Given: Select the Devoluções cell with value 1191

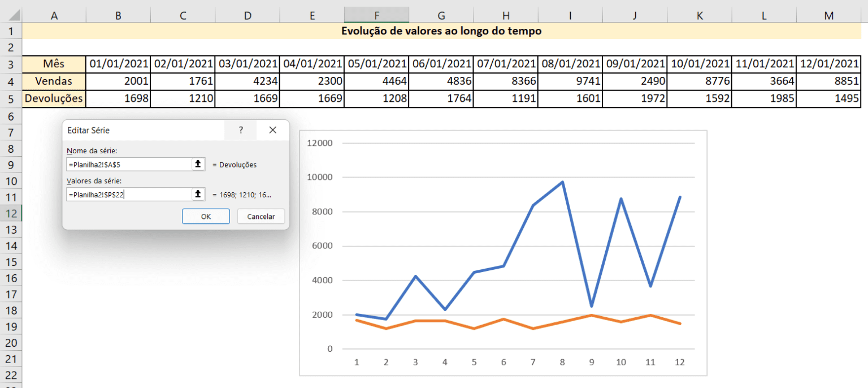Looking at the screenshot, I should point(506,98).
